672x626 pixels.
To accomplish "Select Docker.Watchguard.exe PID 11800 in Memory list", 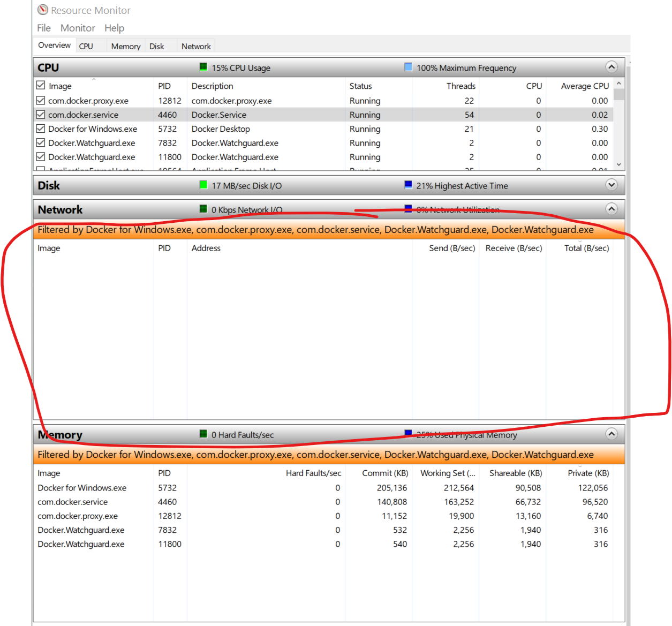I will 323,544.
